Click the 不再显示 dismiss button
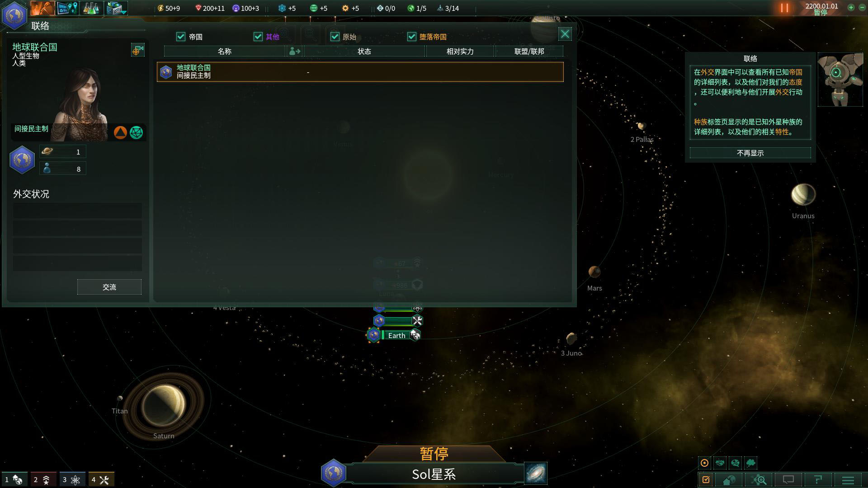This screenshot has width=868, height=488. [750, 153]
